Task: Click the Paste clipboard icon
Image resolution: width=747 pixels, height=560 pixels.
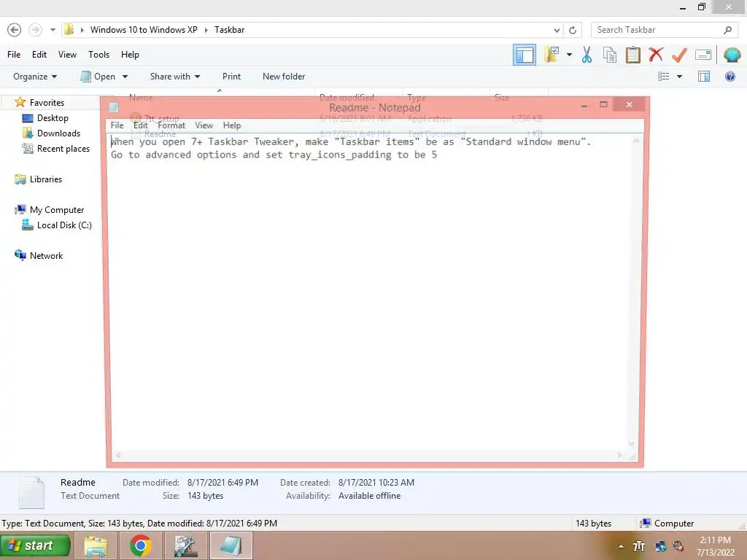Action: [x=632, y=55]
